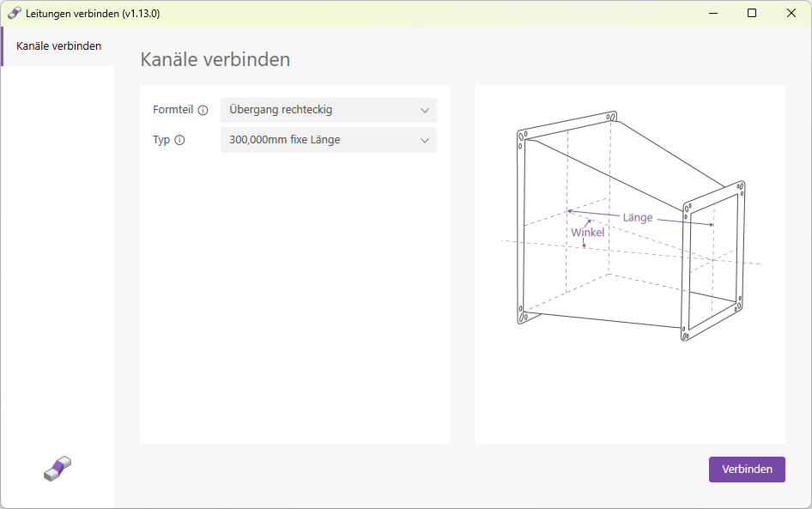
Task: Minimize the Leitungen verbinden window
Action: [x=712, y=14]
